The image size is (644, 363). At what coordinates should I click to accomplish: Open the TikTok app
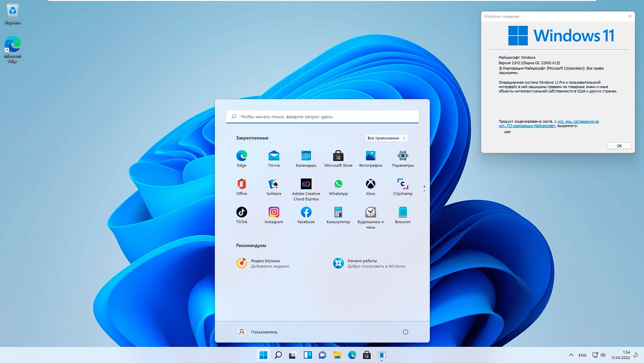pyautogui.click(x=242, y=215)
